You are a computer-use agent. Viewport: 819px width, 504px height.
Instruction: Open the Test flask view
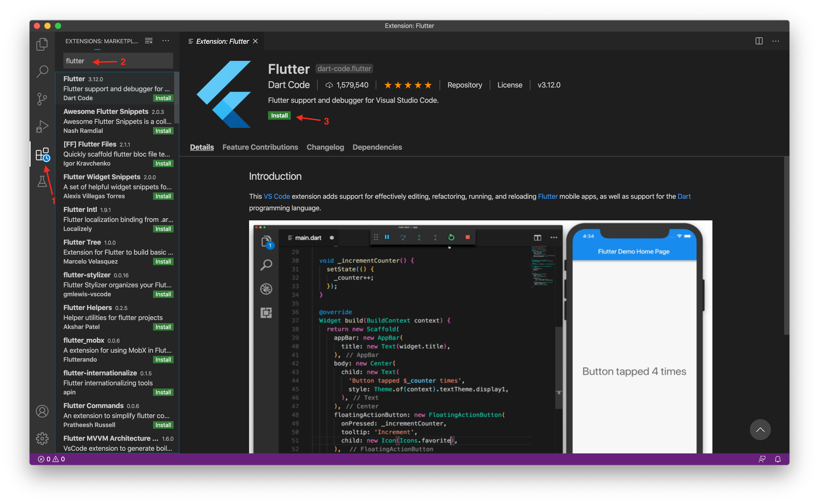pos(42,182)
